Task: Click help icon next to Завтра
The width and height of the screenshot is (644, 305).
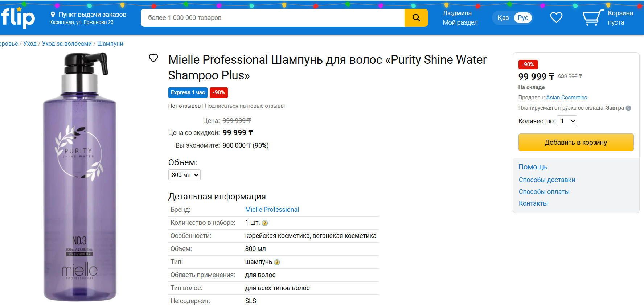Action: [628, 108]
